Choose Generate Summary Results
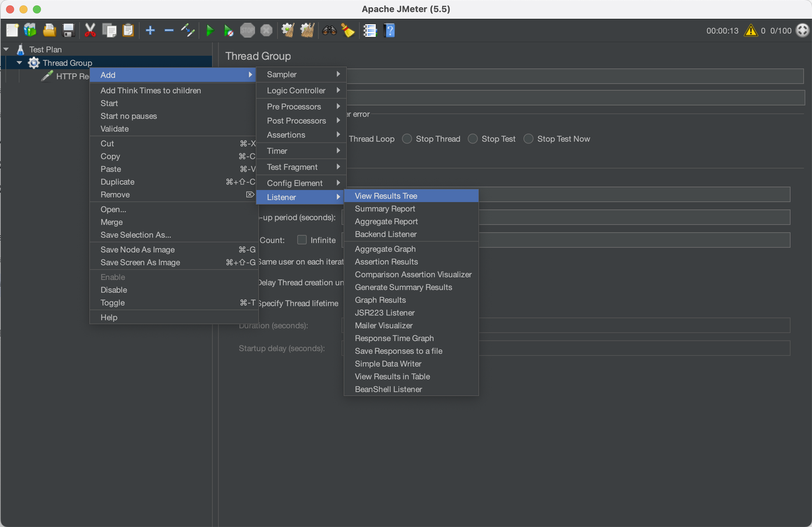This screenshot has height=527, width=812. click(411, 287)
